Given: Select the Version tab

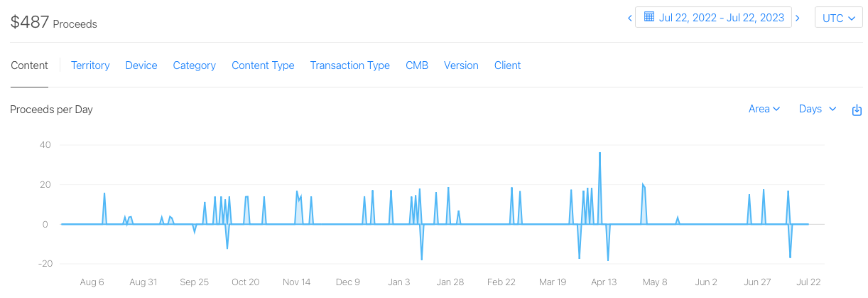Looking at the screenshot, I should point(461,65).
